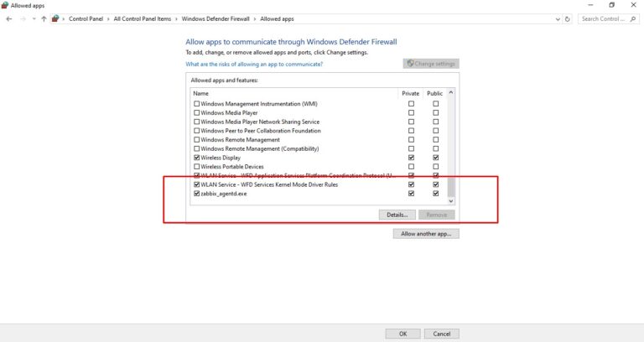
Task: Click the Allow another app button
Action: [x=426, y=234]
